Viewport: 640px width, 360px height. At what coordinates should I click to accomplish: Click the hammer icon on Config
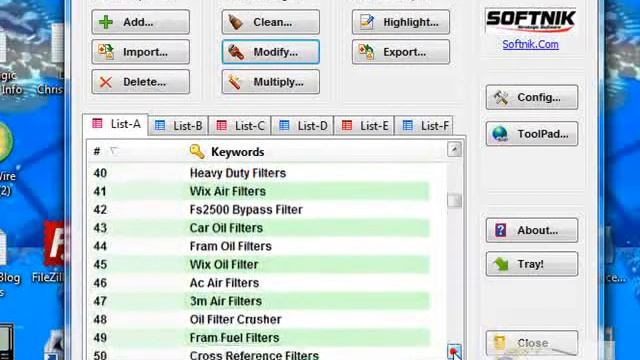click(x=500, y=98)
